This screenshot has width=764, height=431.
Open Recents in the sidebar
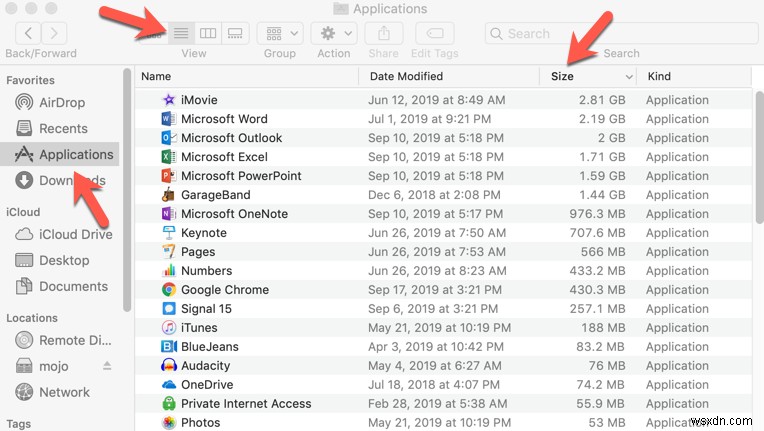51,129
